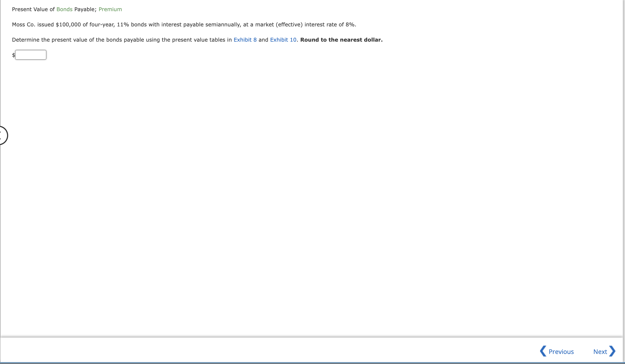Open the Exhibit 8 present value table

[245, 40]
